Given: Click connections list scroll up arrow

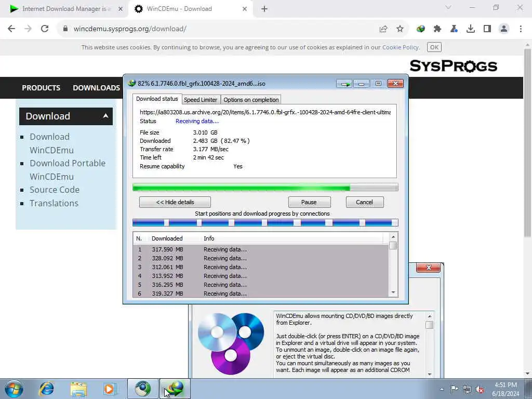Looking at the screenshot, I should click(x=393, y=237).
